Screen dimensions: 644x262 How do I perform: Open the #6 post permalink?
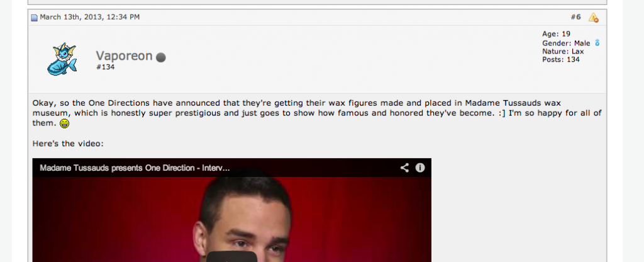[x=576, y=17]
